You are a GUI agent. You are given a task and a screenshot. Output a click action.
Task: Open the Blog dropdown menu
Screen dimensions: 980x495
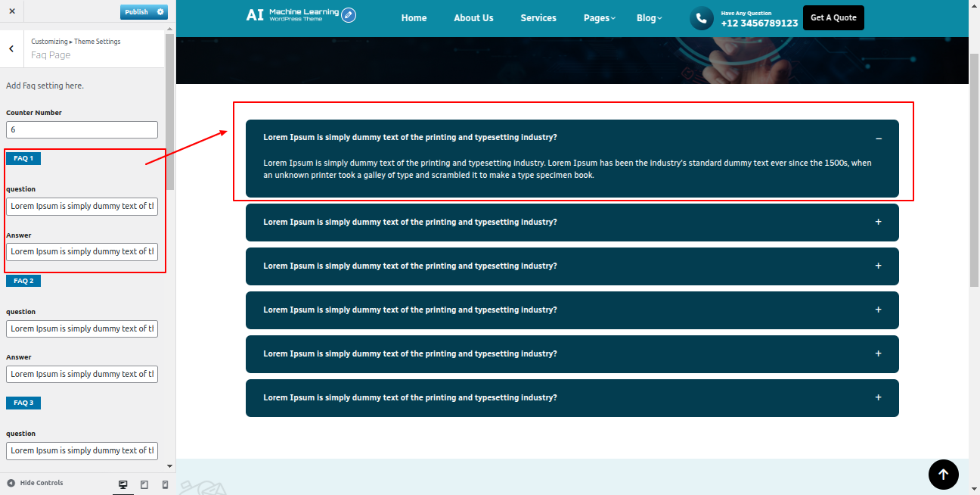[x=650, y=18]
